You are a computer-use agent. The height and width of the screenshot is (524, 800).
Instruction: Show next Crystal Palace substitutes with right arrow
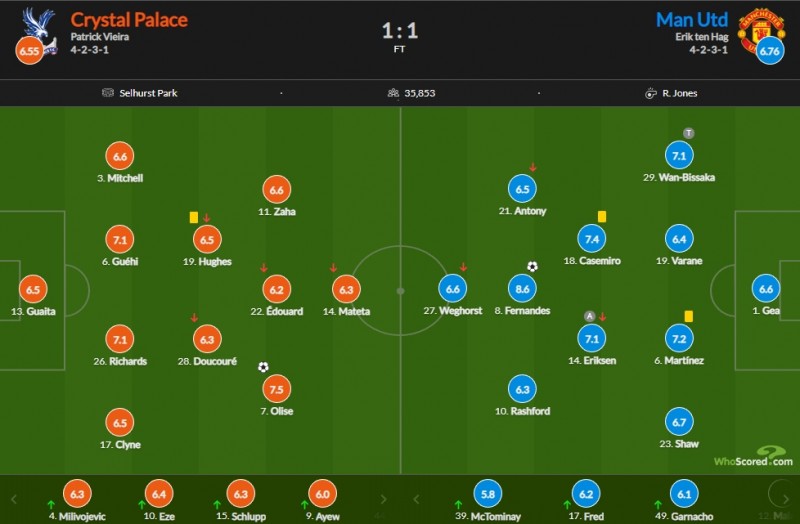click(x=383, y=500)
